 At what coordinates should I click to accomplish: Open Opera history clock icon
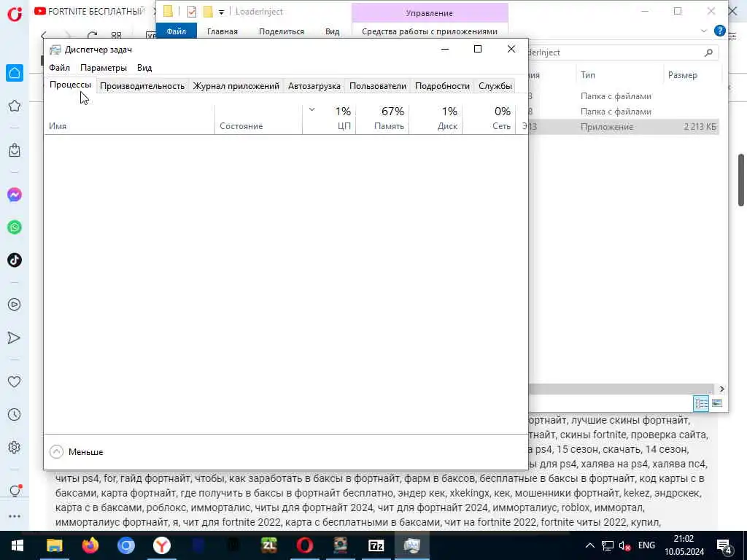(15, 414)
